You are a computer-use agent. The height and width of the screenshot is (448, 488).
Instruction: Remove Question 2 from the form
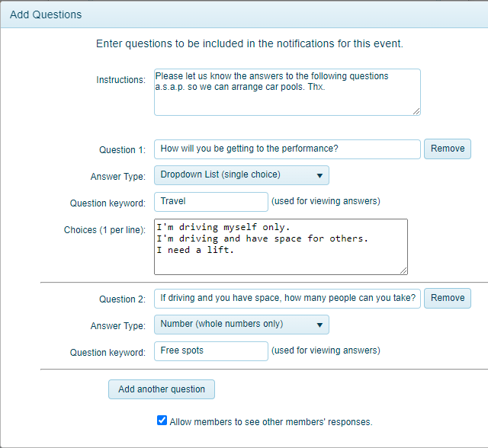[447, 298]
